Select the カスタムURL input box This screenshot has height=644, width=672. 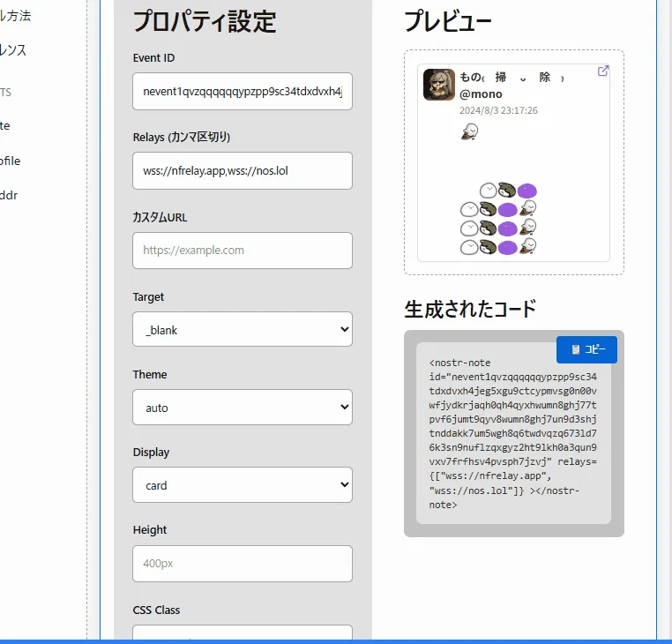pyautogui.click(x=243, y=251)
